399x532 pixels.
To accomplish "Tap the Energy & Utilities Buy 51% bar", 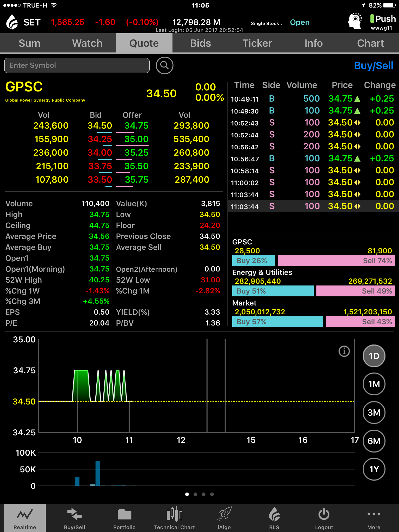I will [273, 291].
